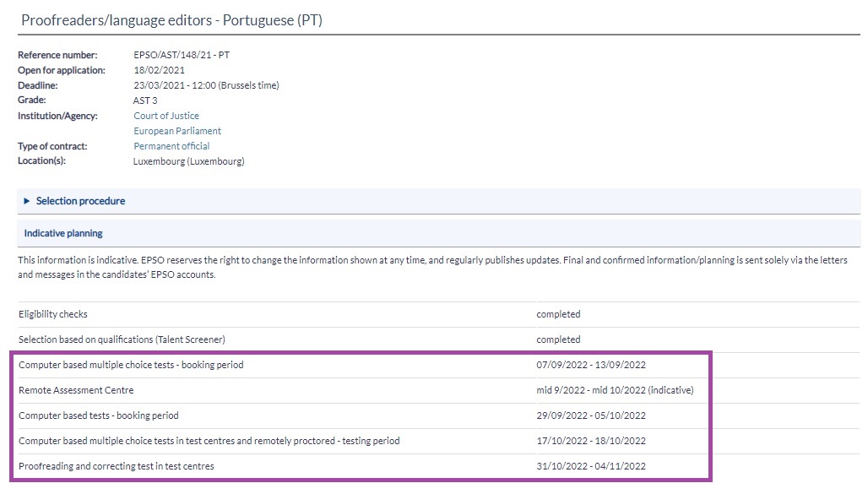Click the 18/02/2021 open for application date
868x494 pixels.
[159, 70]
